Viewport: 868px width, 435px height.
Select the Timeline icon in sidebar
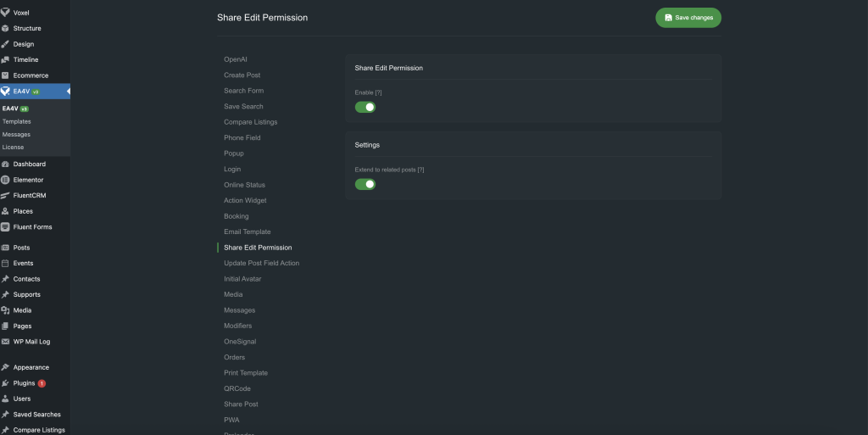6,60
